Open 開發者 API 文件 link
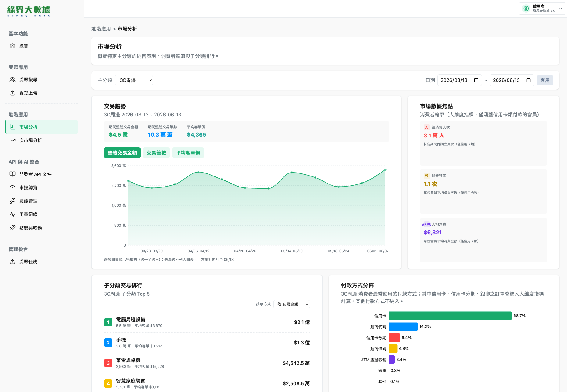567x392 pixels. pyautogui.click(x=41, y=174)
